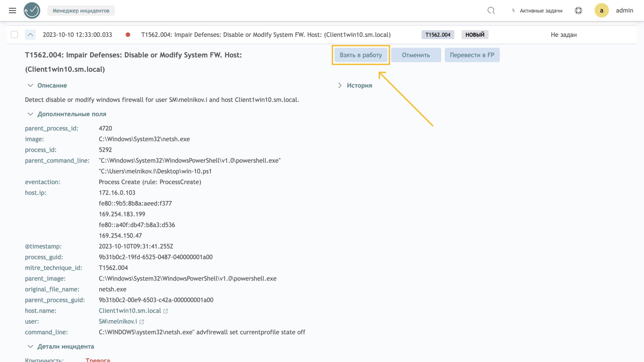This screenshot has width=644, height=362.
Task: Open the SM\melnikov.i user link
Action: coord(118,321)
